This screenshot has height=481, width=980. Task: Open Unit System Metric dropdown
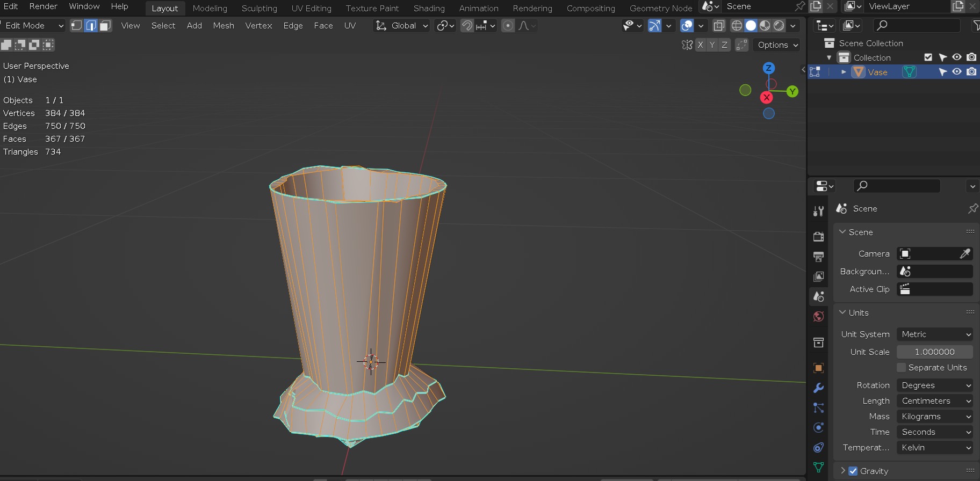click(x=935, y=334)
